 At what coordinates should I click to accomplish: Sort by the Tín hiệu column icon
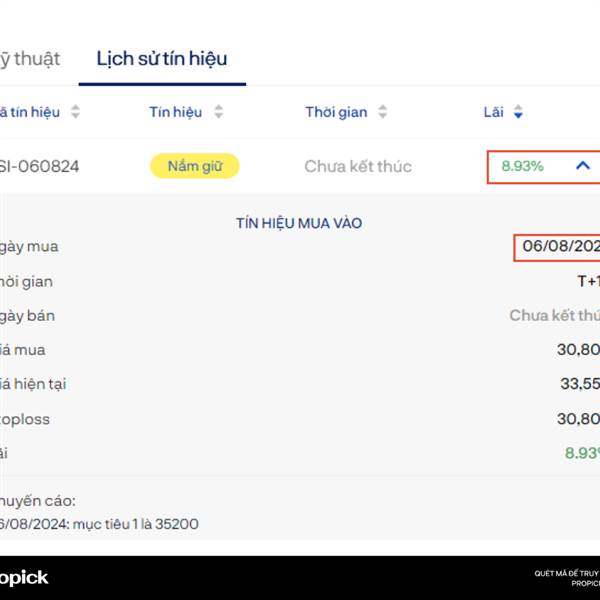(x=218, y=112)
